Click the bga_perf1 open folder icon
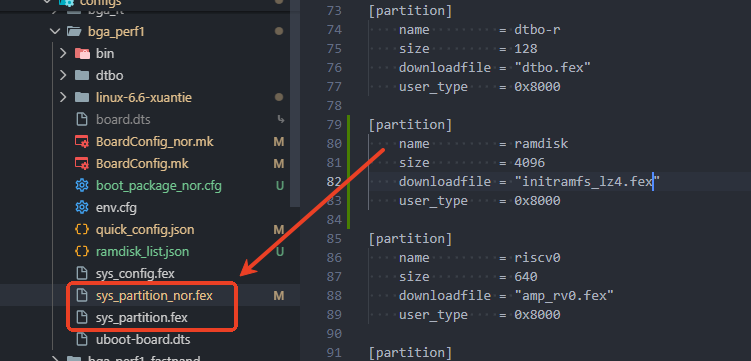 click(x=73, y=32)
